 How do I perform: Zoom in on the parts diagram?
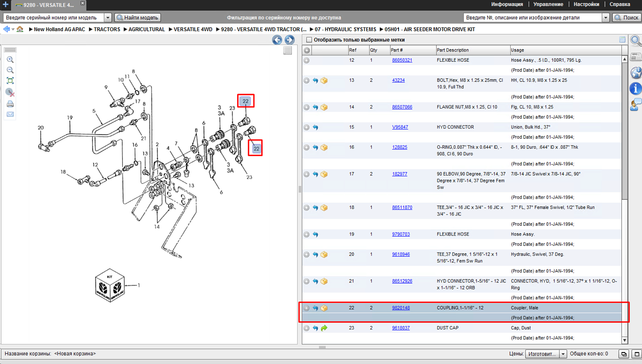(x=10, y=60)
